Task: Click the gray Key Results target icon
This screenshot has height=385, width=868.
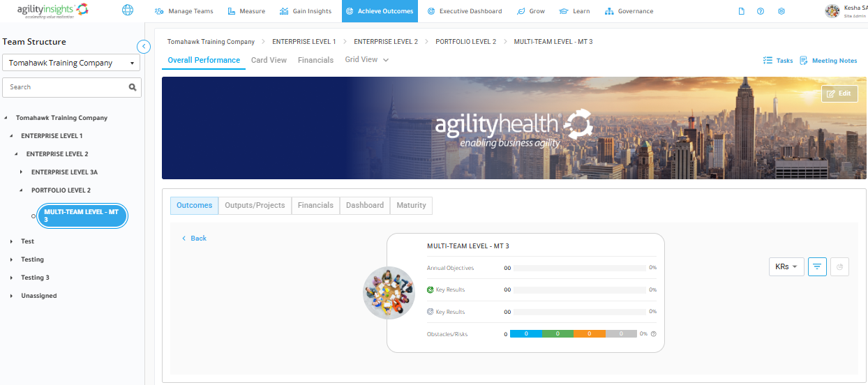Action: 431,312
